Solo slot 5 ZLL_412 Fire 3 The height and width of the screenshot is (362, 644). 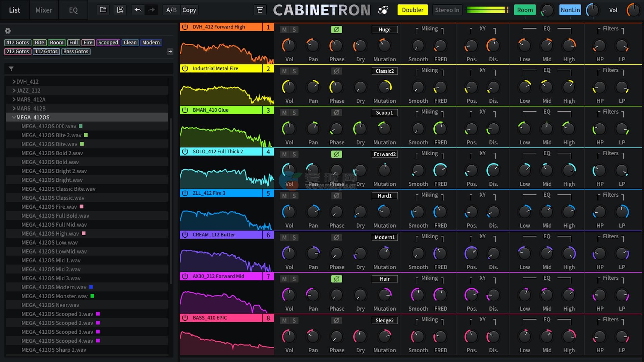pyautogui.click(x=294, y=196)
